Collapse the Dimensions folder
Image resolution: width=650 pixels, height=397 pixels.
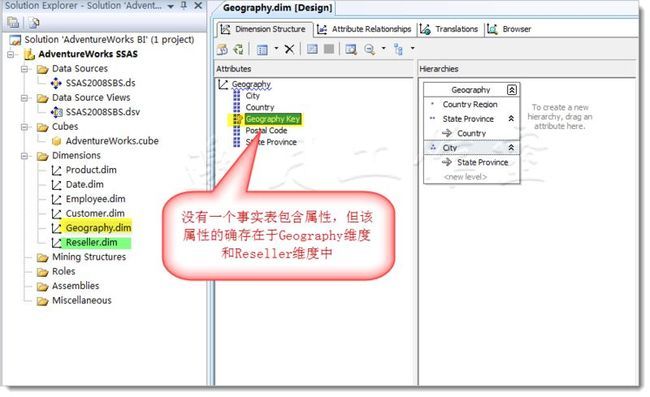click(x=24, y=156)
